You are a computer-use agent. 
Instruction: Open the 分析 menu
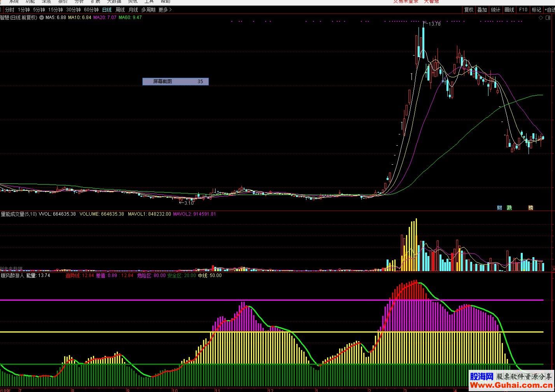[x=79, y=2]
